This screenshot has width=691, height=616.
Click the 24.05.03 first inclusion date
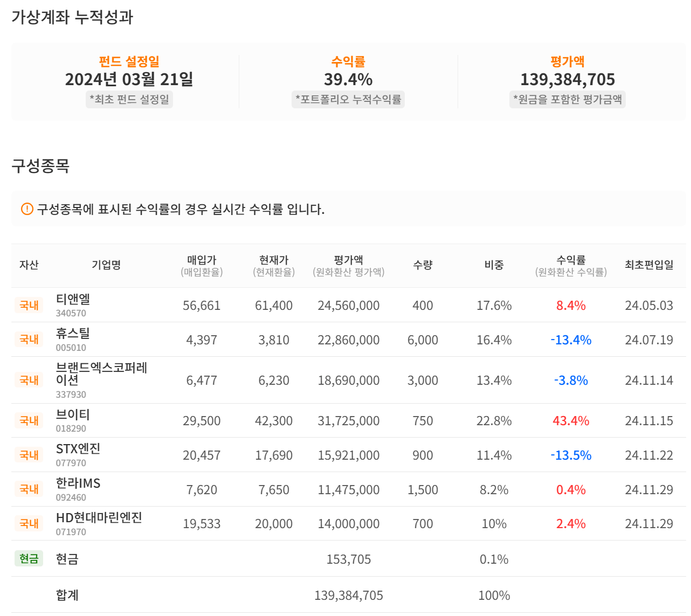[649, 306]
